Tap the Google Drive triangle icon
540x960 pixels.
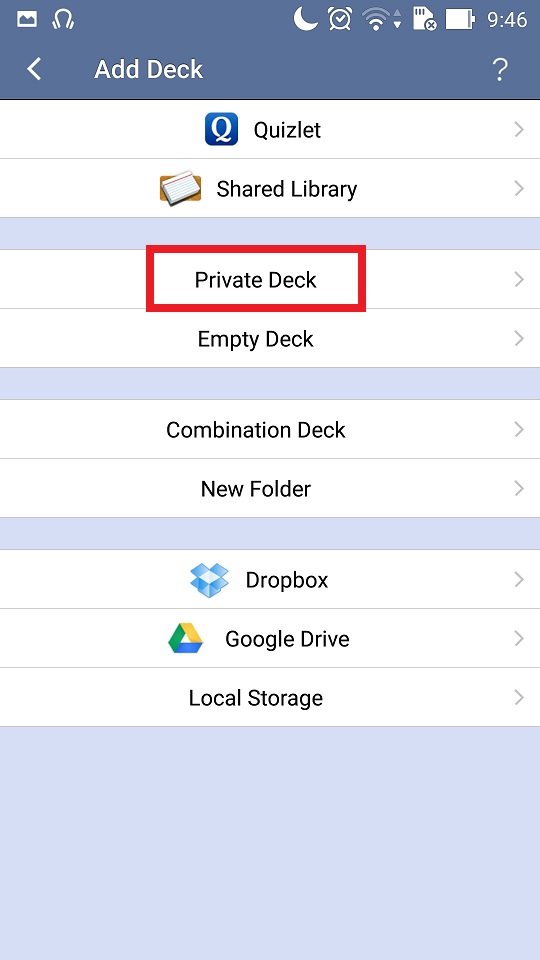click(186, 638)
